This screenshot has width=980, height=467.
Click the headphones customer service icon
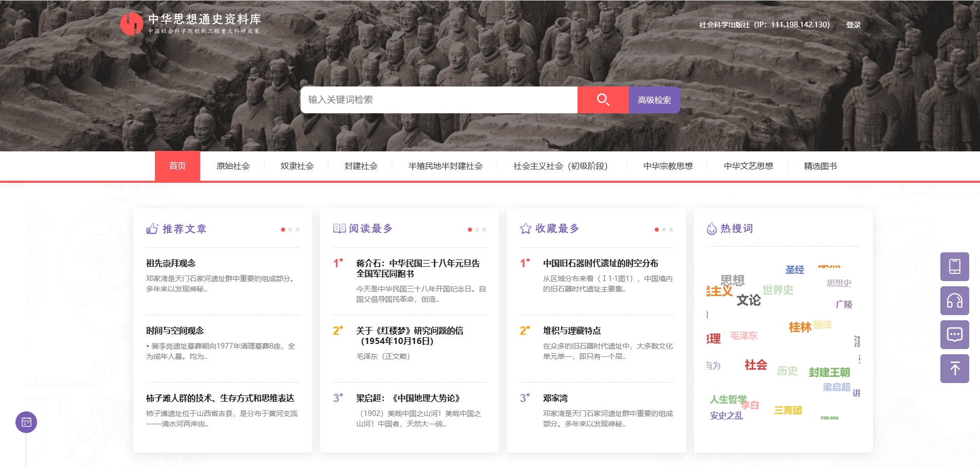pos(954,301)
